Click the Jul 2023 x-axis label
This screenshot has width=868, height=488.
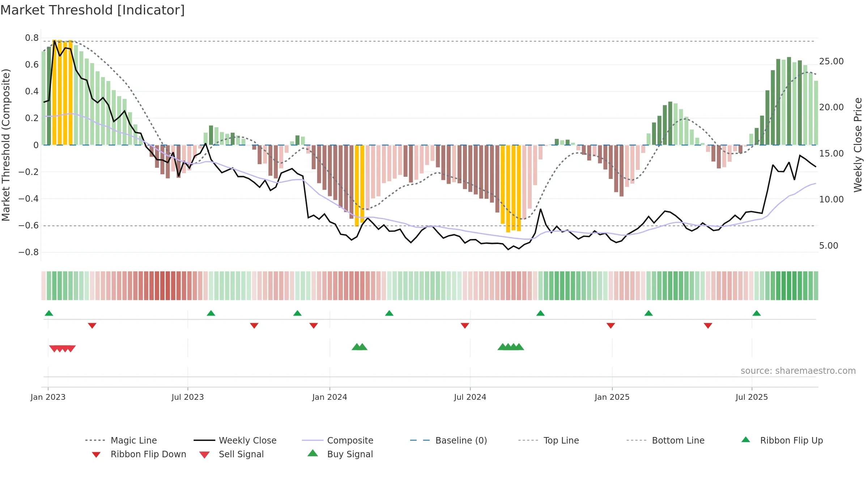pyautogui.click(x=188, y=397)
